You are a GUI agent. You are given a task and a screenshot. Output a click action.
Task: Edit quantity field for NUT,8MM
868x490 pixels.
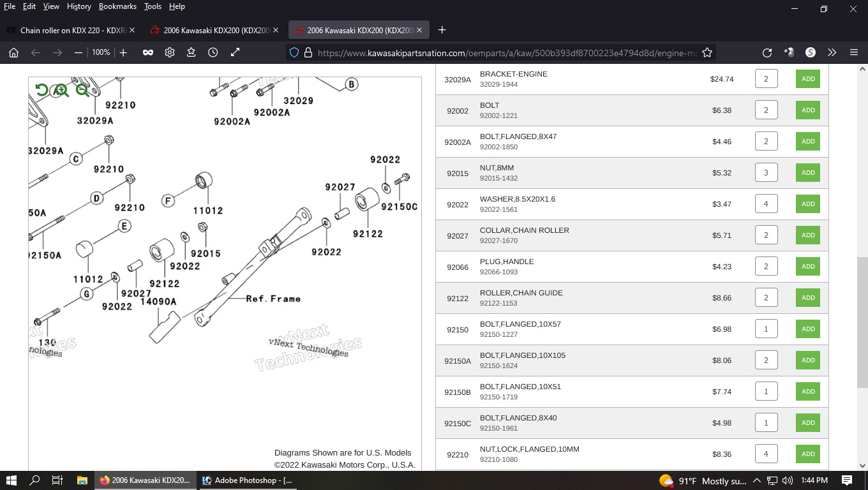766,173
